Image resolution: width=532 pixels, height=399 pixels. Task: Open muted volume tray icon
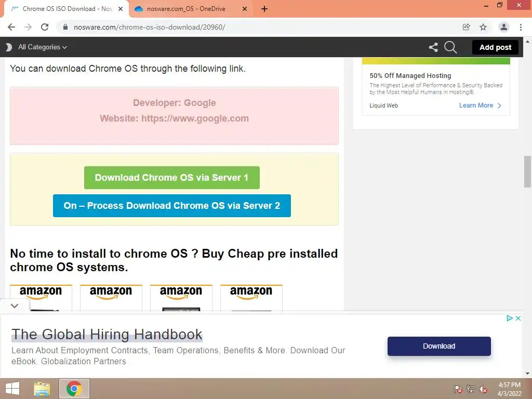[x=483, y=389]
